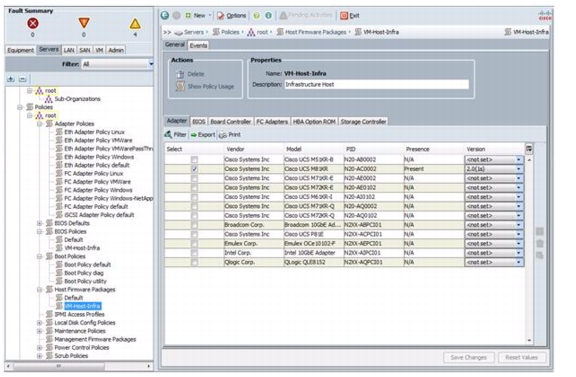The width and height of the screenshot is (576, 377).
Task: Click the collapse all tree icon
Action: [x=22, y=79]
